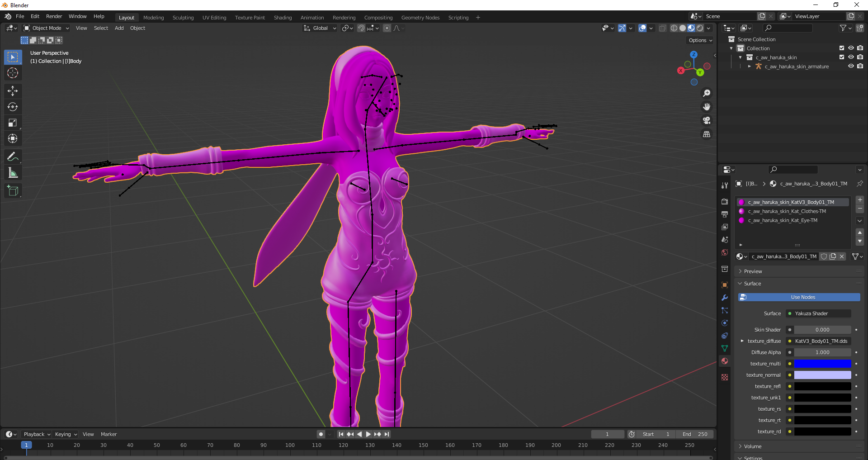Screen dimensions: 868x460
Task: Jump to the timeline end frame
Action: click(387, 434)
